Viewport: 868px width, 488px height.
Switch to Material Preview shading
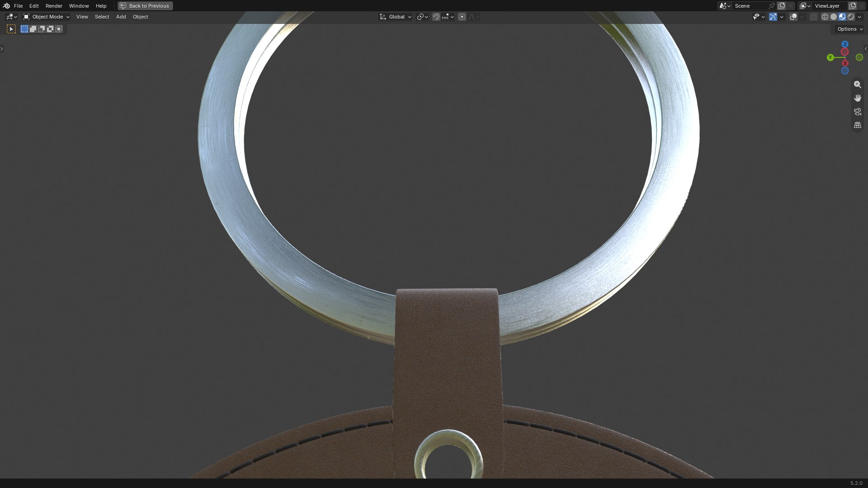coord(842,17)
